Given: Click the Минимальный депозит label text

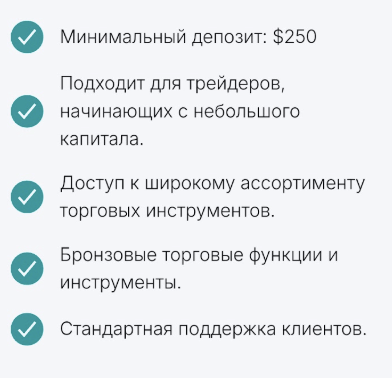Looking at the screenshot, I should (x=163, y=37).
